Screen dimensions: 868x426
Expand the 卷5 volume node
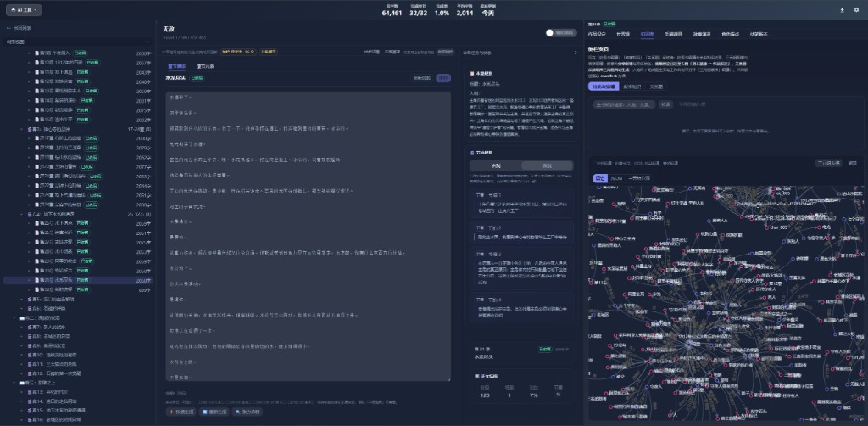point(21,299)
